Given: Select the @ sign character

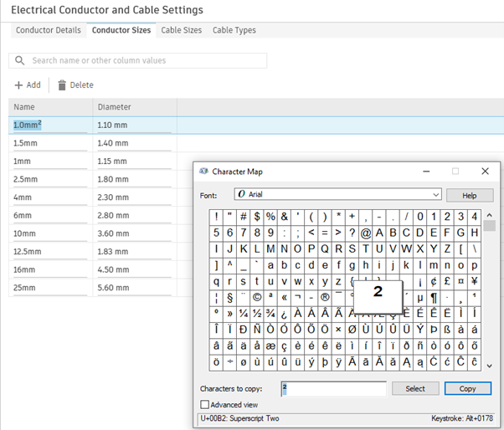Looking at the screenshot, I should [366, 233].
